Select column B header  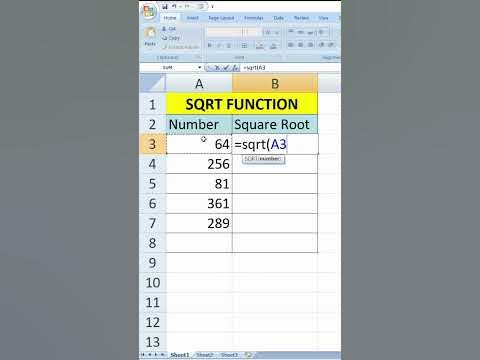click(x=275, y=83)
